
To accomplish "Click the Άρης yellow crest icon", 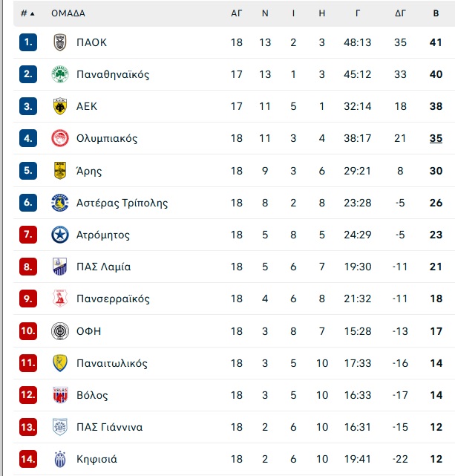I will click(x=60, y=171).
